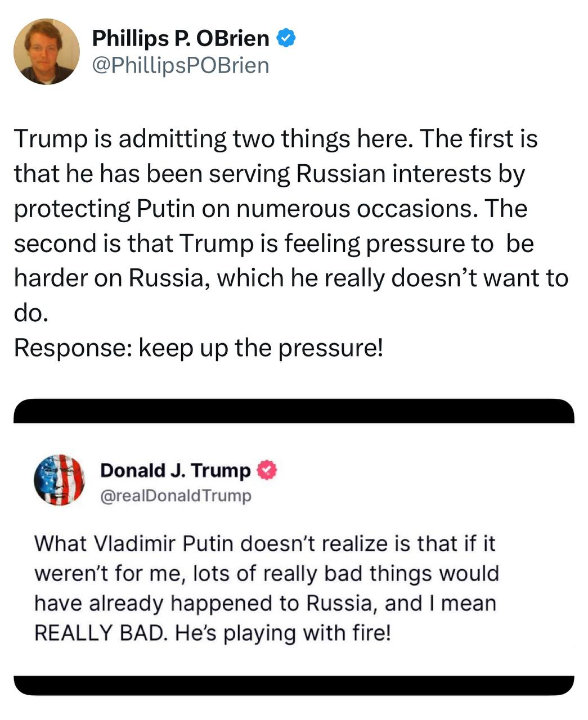Open the Phillips P. OBrien display name

click(x=181, y=38)
